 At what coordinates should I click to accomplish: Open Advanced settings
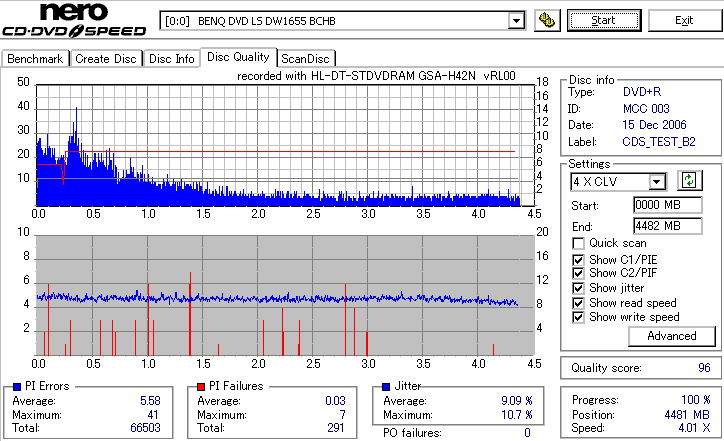[671, 336]
